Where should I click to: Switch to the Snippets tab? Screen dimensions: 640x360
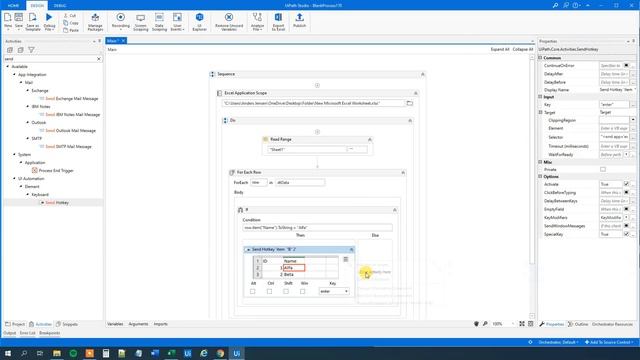[67, 324]
